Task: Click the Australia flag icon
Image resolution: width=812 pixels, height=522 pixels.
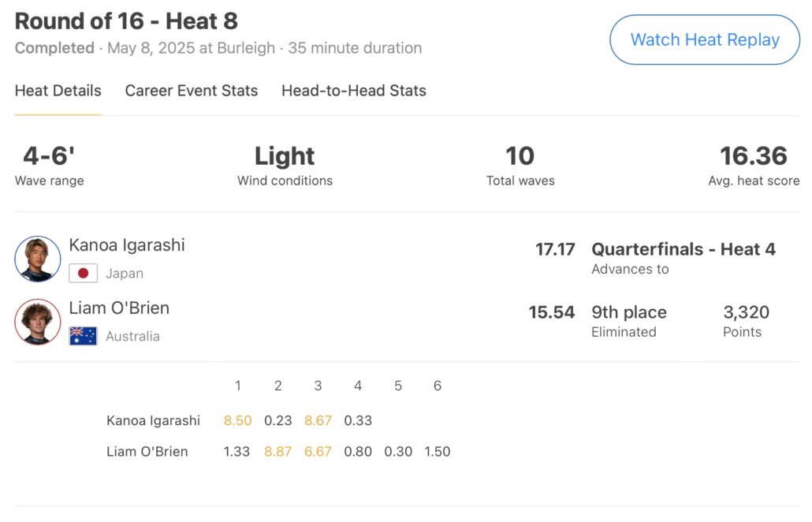Action: point(84,337)
